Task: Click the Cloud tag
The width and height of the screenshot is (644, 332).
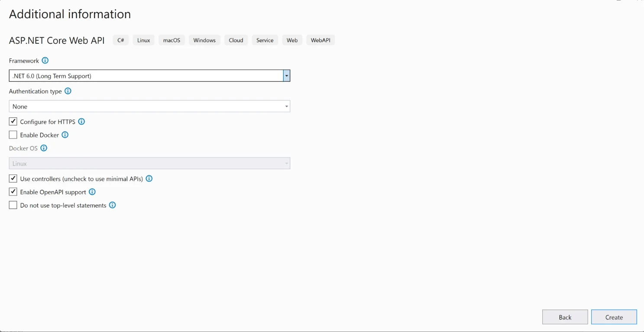Action: coord(236,40)
